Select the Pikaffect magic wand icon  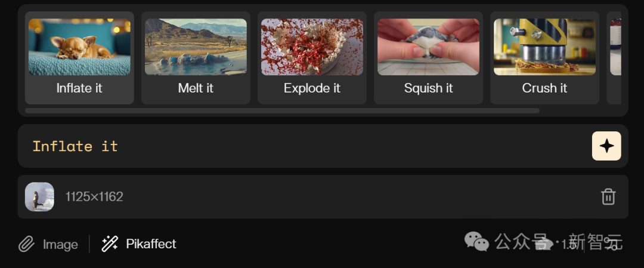pos(110,244)
